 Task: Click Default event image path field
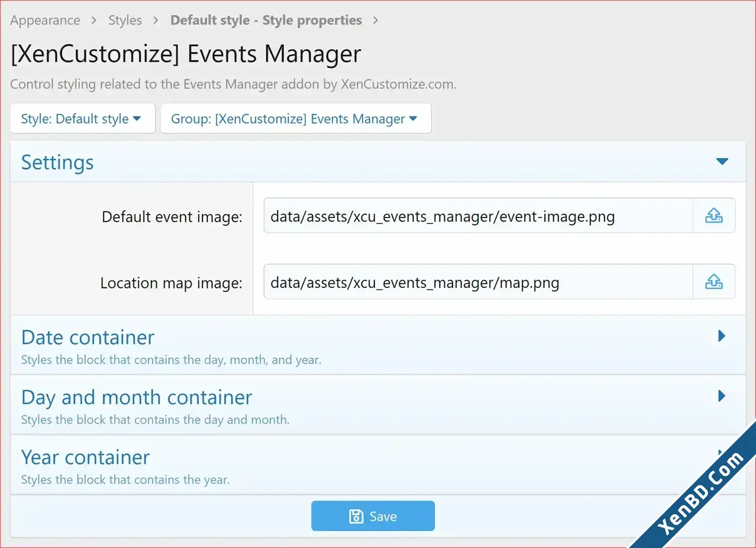pos(478,216)
